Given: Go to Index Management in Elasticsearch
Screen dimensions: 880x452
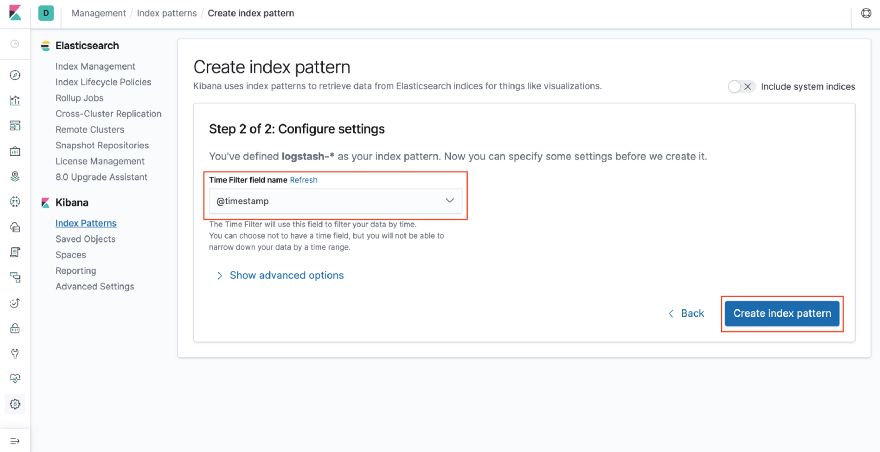Looking at the screenshot, I should 95,67.
